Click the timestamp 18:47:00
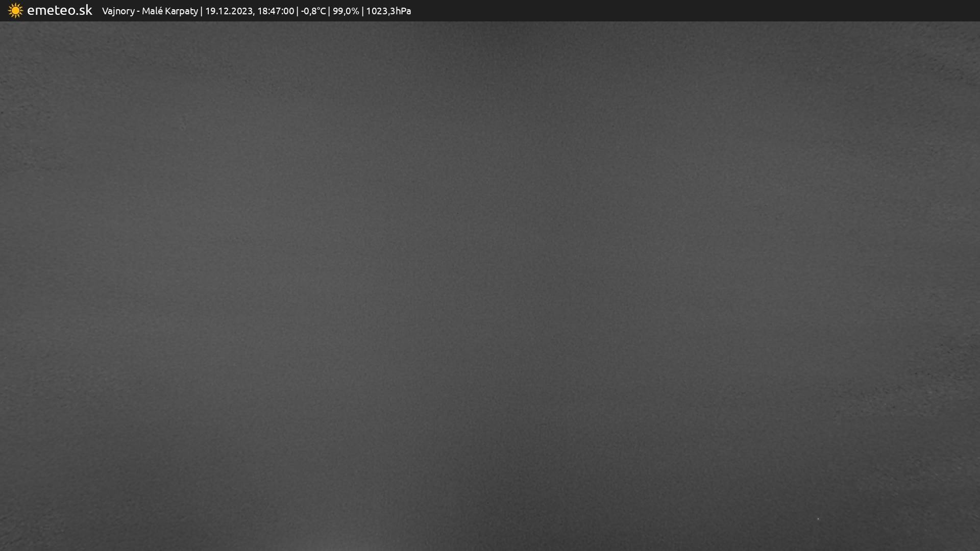 click(x=276, y=11)
